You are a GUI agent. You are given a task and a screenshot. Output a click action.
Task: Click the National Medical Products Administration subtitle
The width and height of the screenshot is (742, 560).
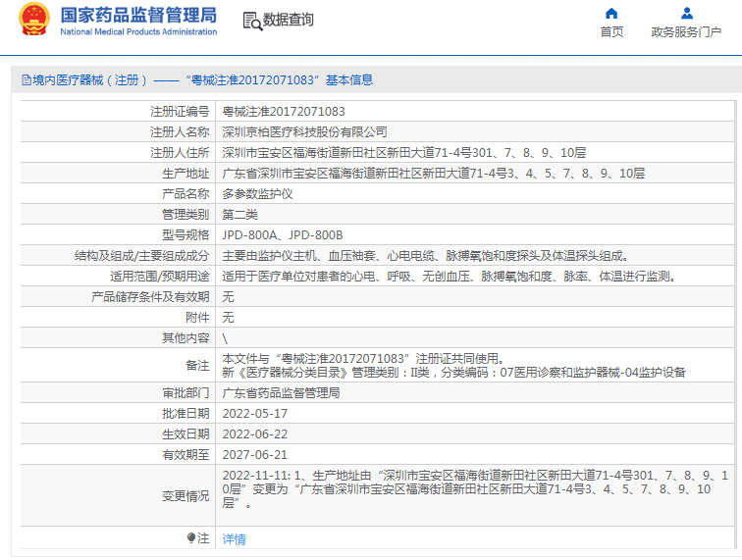tap(138, 31)
